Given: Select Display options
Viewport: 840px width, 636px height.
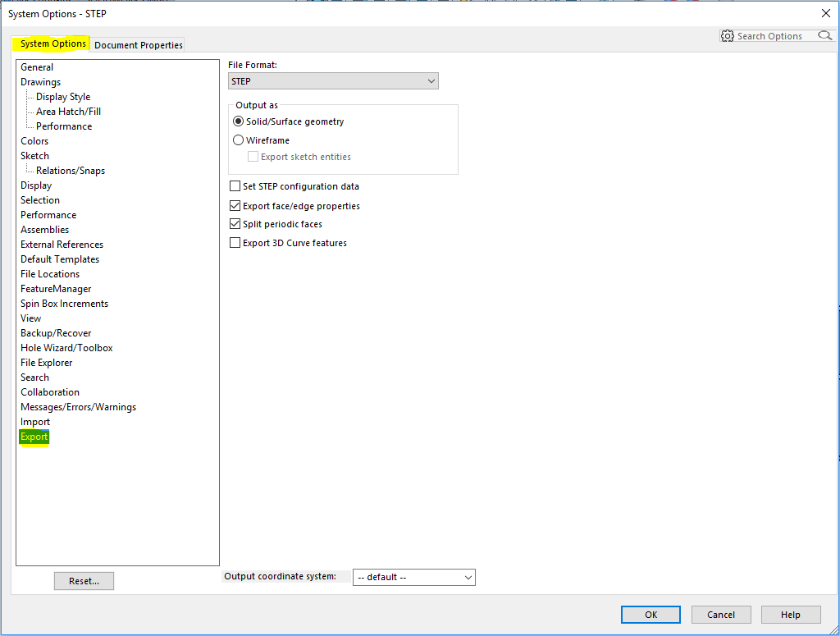Looking at the screenshot, I should (x=36, y=185).
